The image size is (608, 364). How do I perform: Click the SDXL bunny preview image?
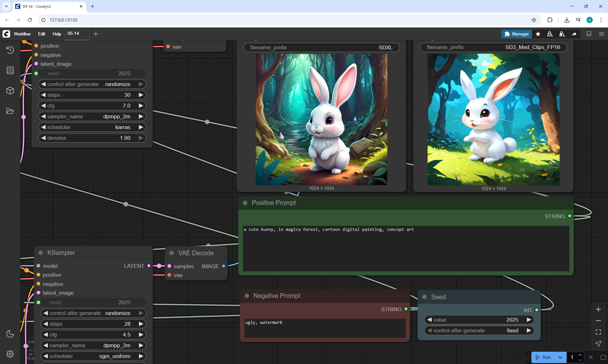point(321,119)
